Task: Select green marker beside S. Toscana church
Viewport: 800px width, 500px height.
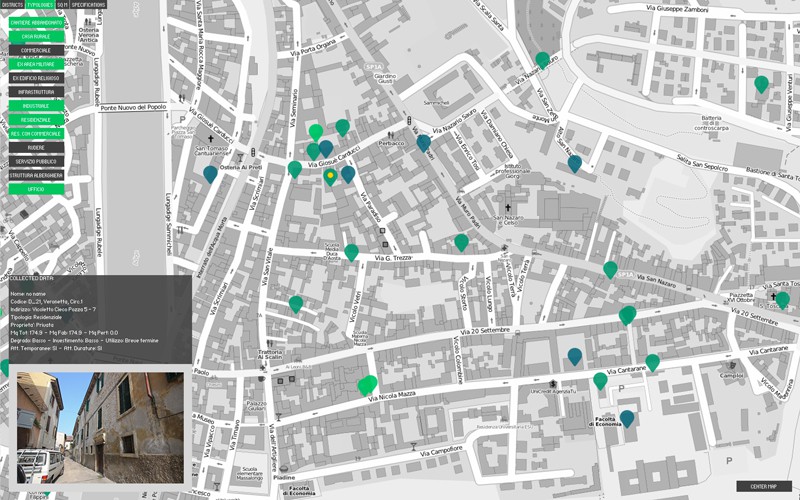Action: [x=782, y=300]
